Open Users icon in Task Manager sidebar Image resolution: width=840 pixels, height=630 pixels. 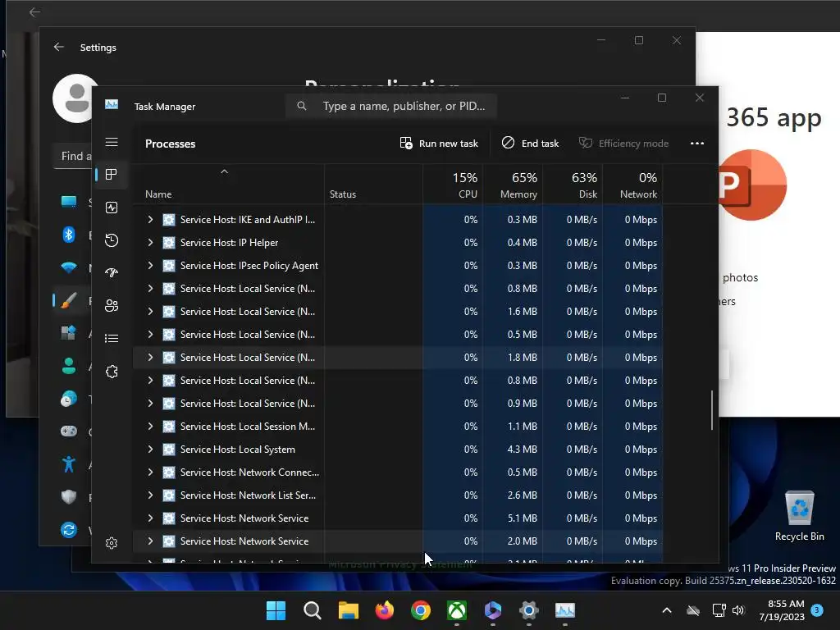112,305
